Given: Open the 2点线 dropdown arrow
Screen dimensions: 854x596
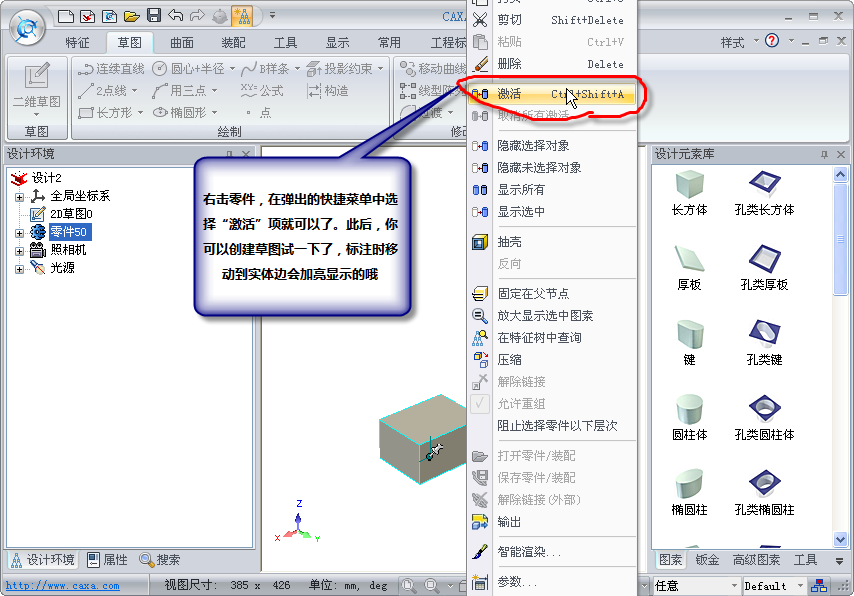Looking at the screenshot, I should 135,90.
